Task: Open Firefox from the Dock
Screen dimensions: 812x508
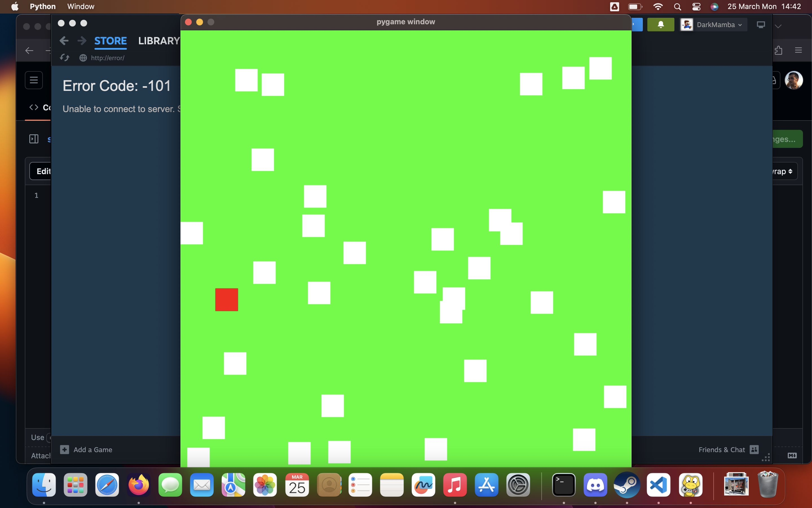Action: [139, 485]
